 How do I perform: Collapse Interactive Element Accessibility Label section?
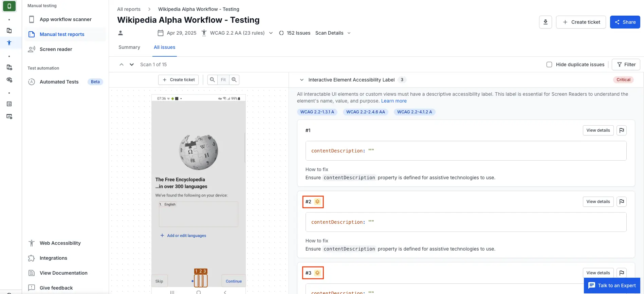click(302, 80)
